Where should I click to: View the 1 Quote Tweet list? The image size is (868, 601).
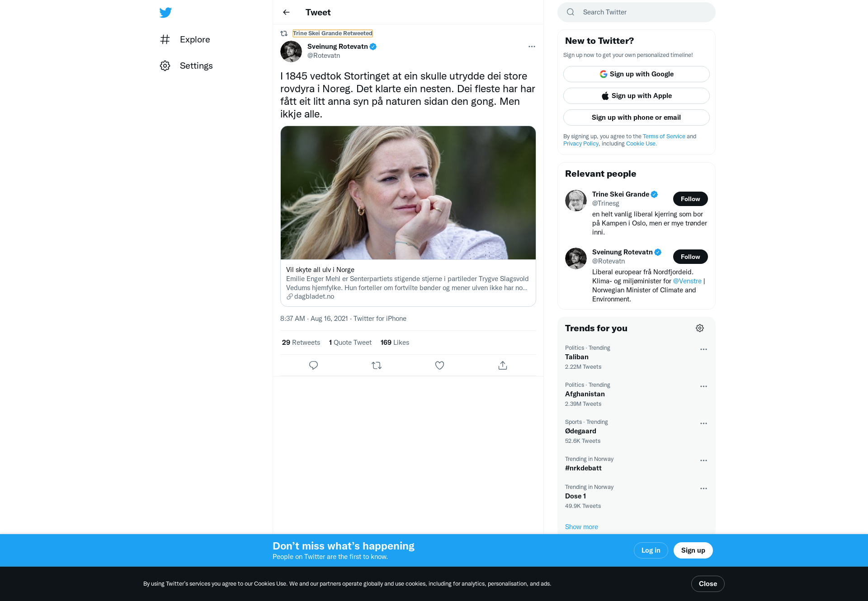point(350,343)
